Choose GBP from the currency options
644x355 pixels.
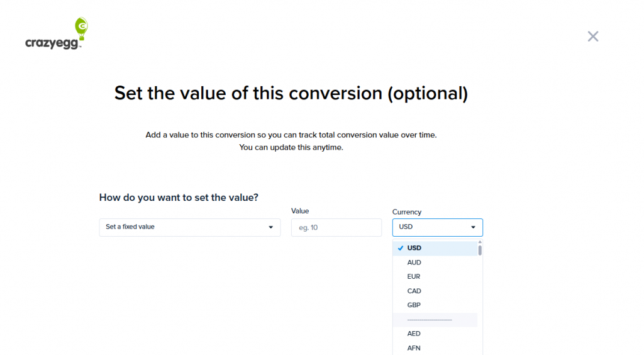pyautogui.click(x=414, y=305)
